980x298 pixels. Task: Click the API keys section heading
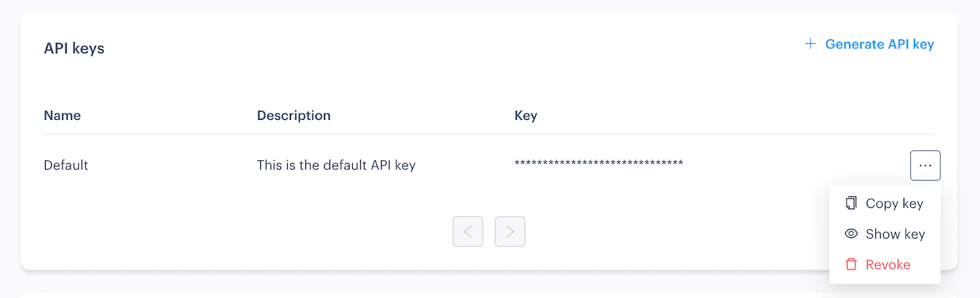pyautogui.click(x=74, y=48)
